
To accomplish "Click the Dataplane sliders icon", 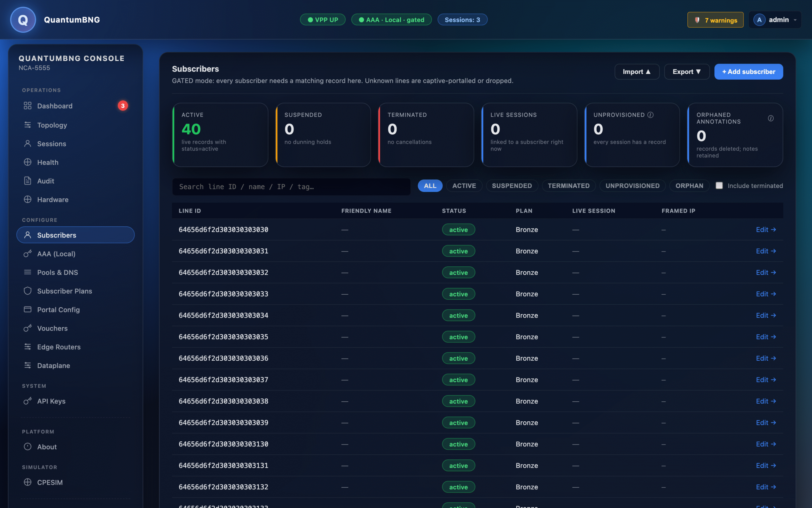I will 28,365.
